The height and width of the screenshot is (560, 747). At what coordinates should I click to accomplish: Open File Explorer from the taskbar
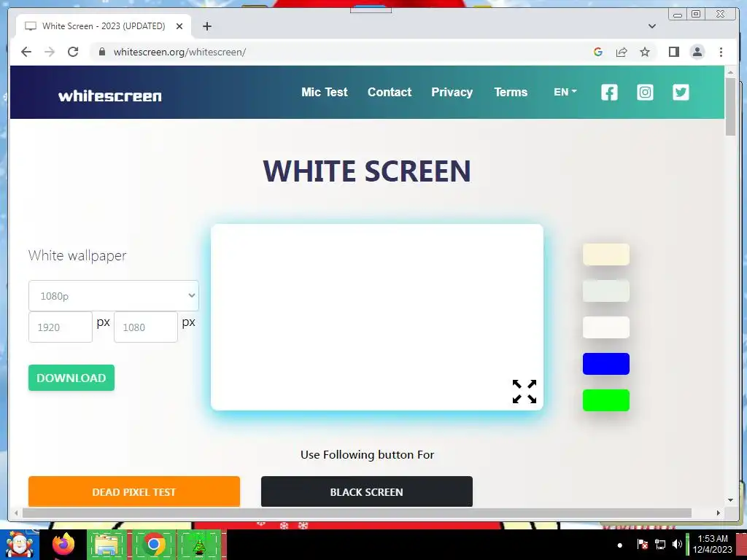(107, 544)
